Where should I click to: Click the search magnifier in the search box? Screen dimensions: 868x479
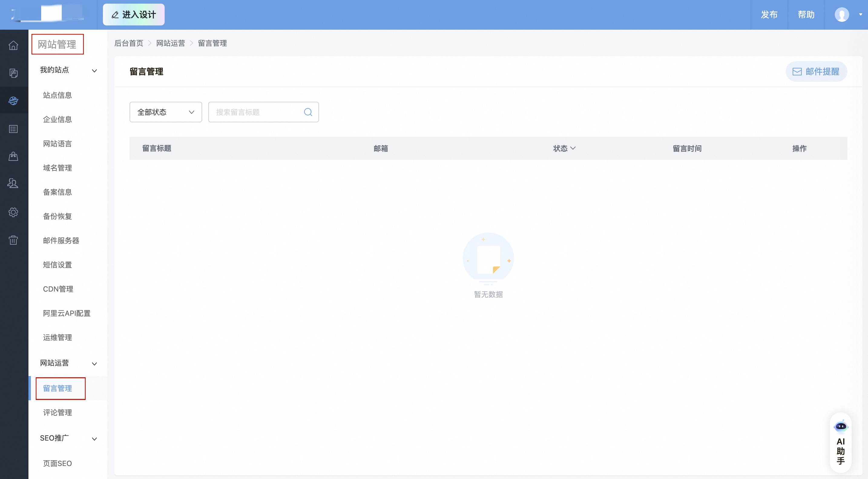point(307,112)
